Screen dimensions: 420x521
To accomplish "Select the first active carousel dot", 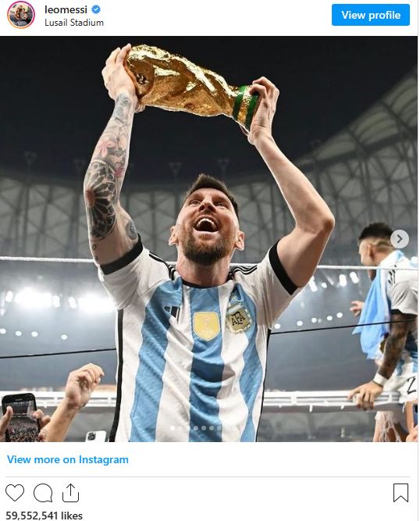I will (173, 428).
